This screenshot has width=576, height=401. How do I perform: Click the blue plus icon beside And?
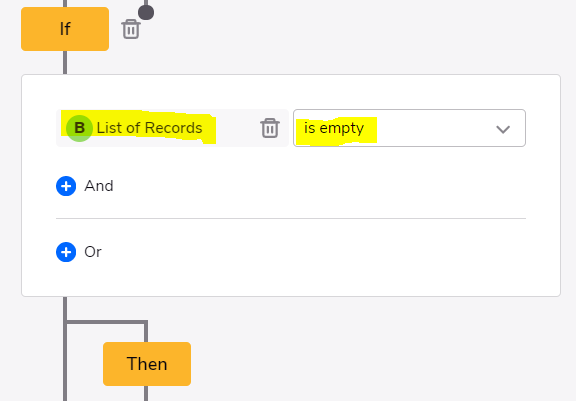tap(66, 186)
